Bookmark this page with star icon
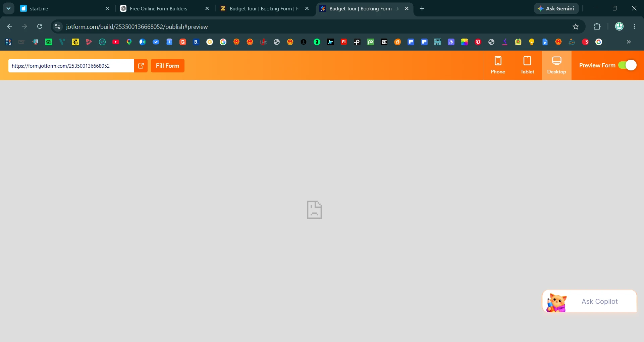This screenshot has width=644, height=342. tap(576, 26)
